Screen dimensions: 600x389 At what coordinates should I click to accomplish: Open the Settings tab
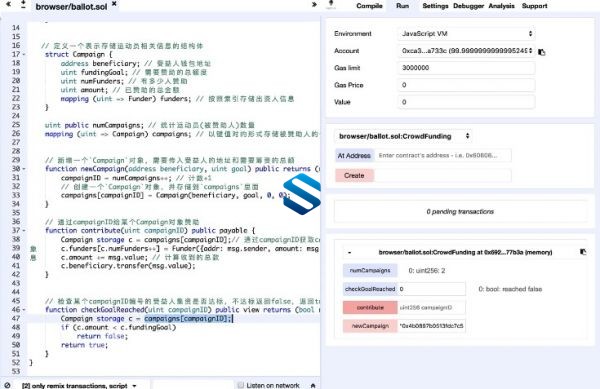(x=435, y=6)
